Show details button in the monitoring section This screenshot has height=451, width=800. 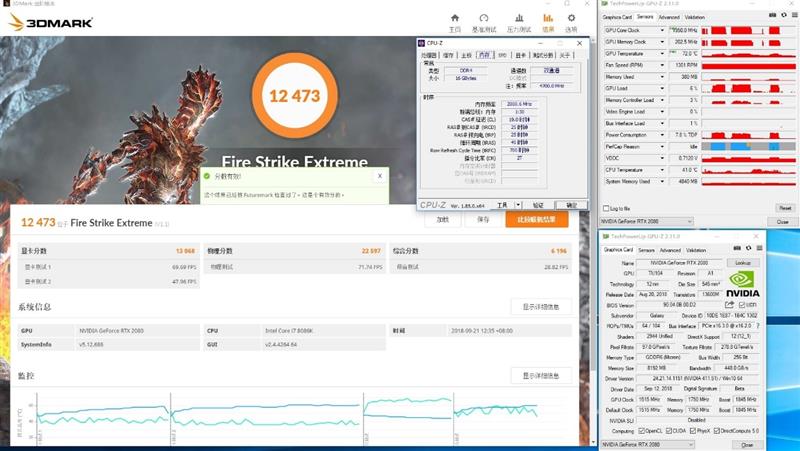tap(541, 375)
